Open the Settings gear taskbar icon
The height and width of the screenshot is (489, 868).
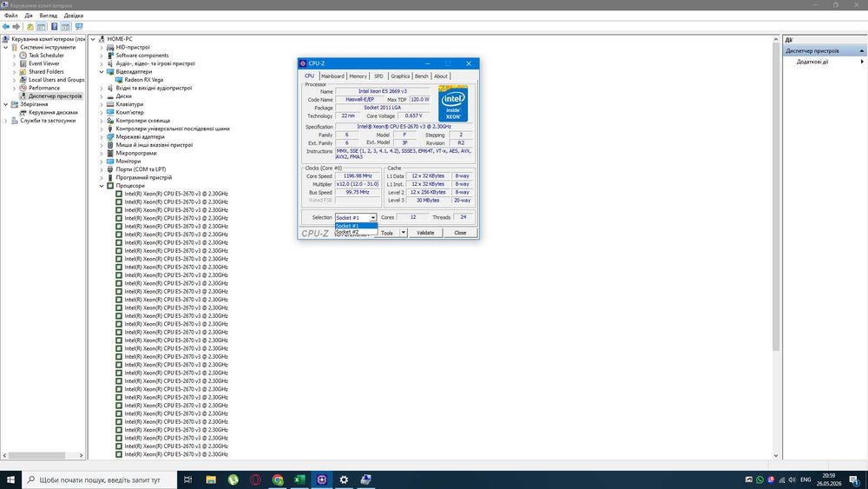coord(344,479)
